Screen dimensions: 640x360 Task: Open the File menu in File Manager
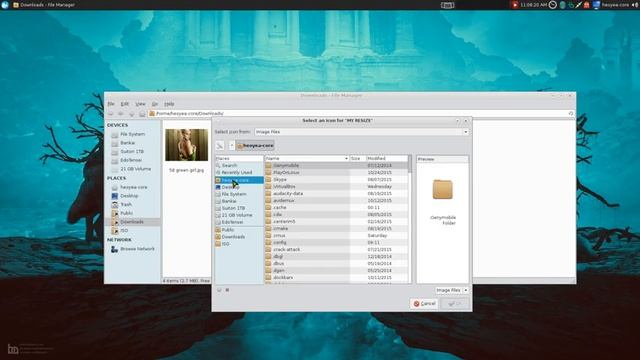[111, 104]
